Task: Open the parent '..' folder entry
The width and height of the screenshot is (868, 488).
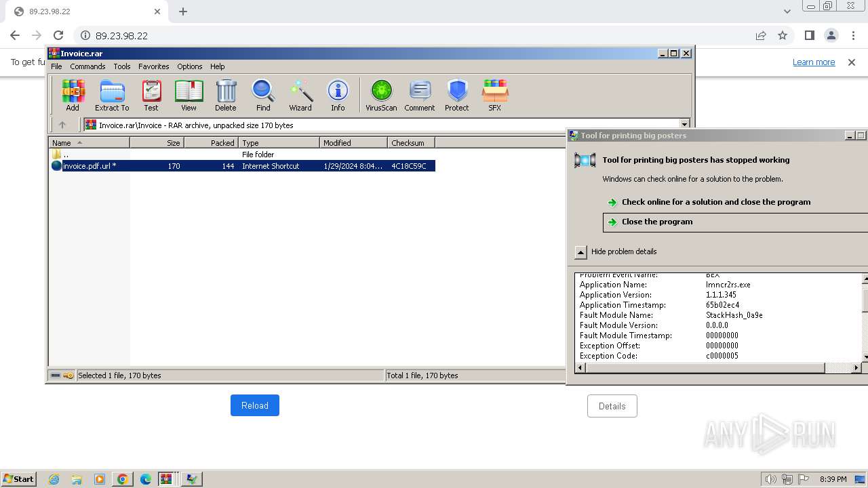Action: [60, 155]
